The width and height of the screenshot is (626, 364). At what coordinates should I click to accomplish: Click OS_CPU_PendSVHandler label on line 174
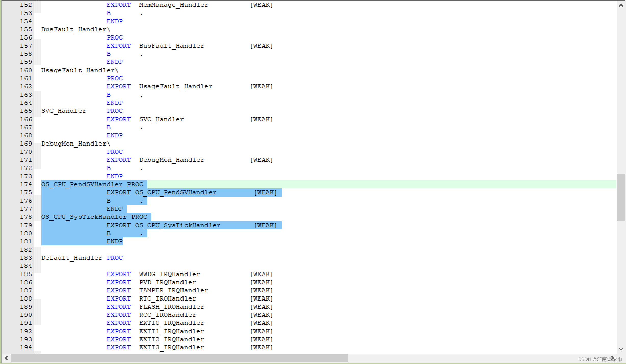coord(82,185)
